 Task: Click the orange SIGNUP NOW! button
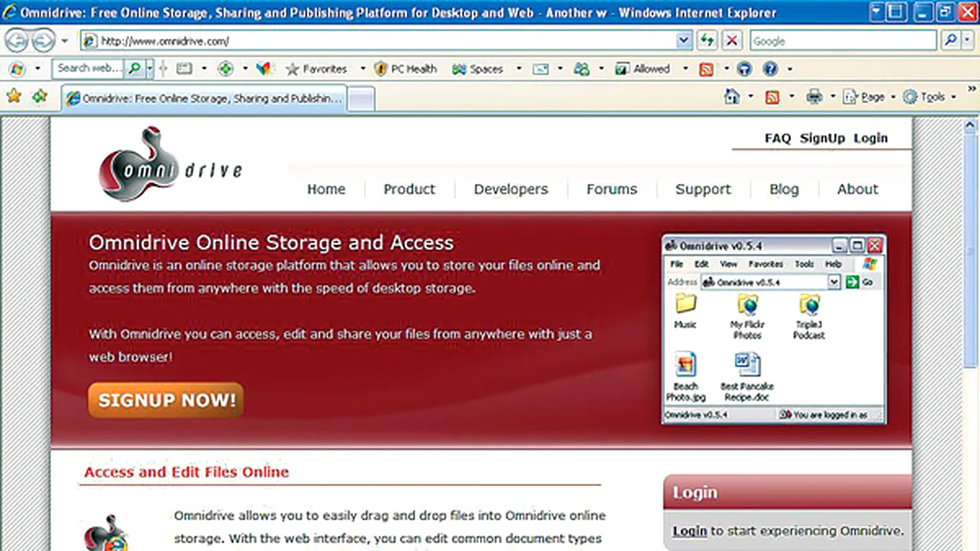click(x=166, y=400)
